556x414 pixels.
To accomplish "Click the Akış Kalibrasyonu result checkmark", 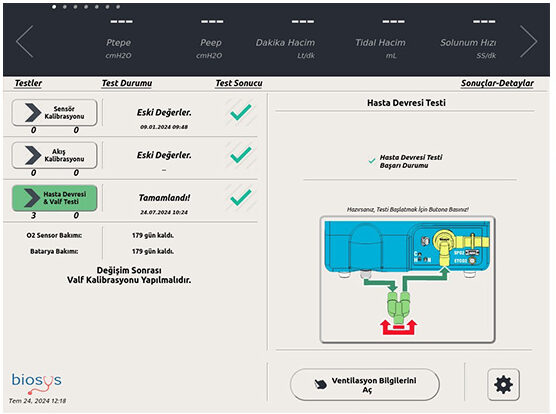I will 241,155.
